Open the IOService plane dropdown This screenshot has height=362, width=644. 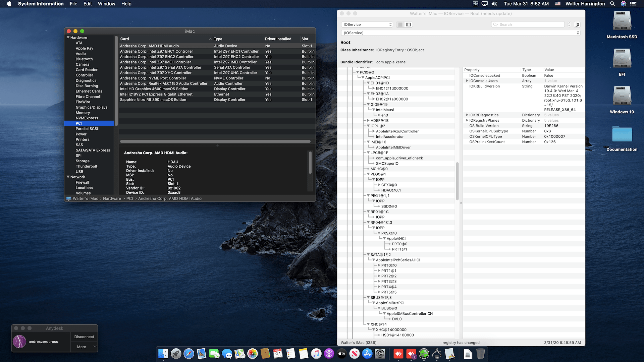(x=367, y=24)
